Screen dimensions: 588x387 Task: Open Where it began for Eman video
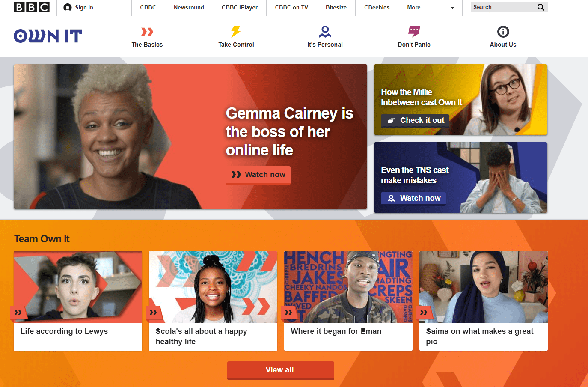[x=348, y=301]
